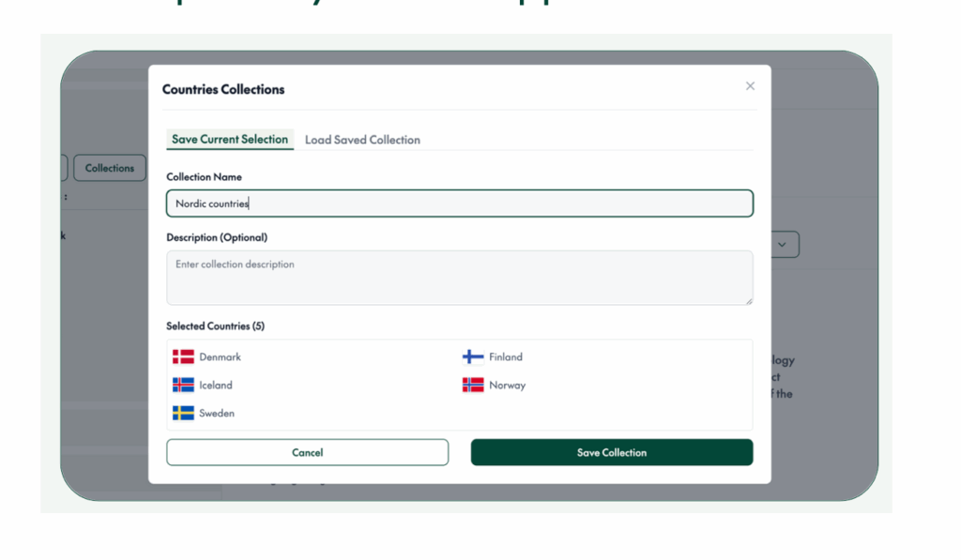Focus the Collection Name text field

pyautogui.click(x=460, y=204)
